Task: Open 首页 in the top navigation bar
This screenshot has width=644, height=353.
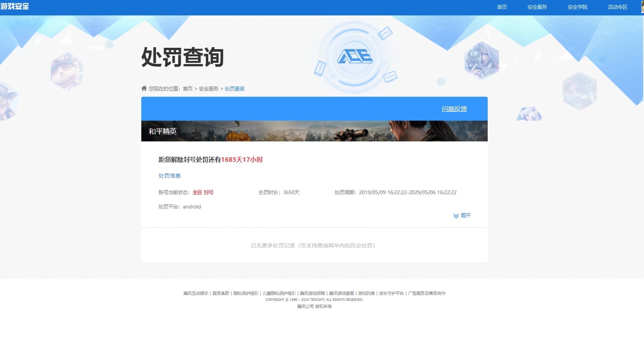Action: click(x=502, y=7)
